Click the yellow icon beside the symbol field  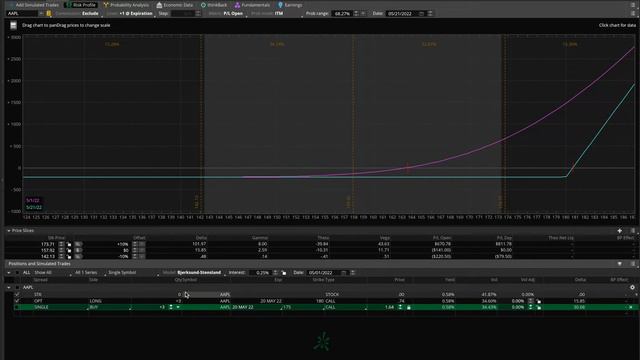click(49, 13)
